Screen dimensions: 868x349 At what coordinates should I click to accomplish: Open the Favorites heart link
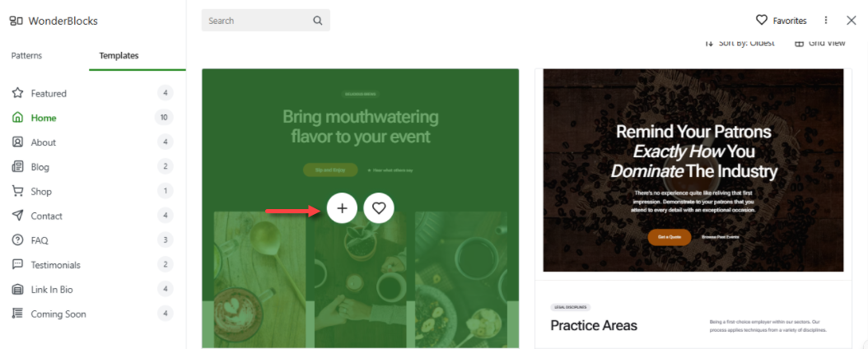click(781, 21)
